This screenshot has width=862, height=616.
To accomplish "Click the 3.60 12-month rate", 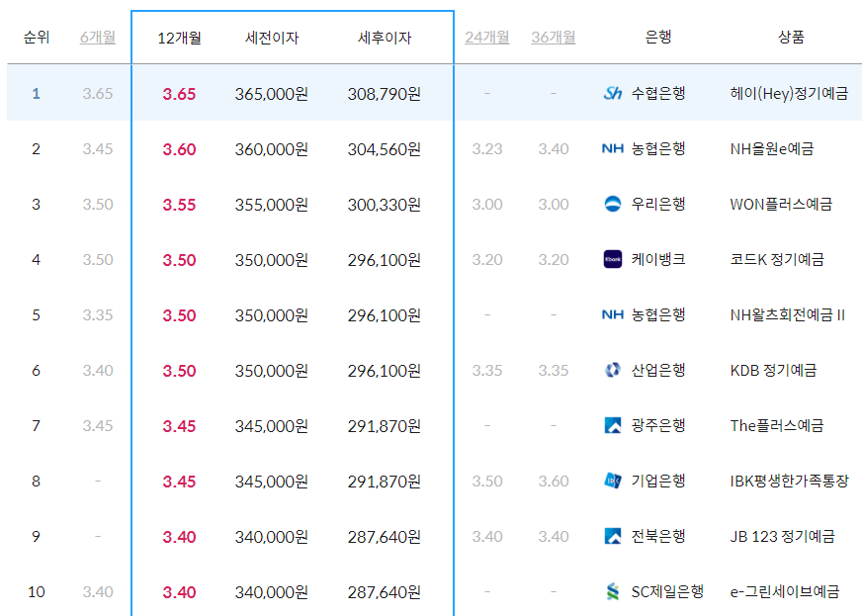I will pos(179,149).
